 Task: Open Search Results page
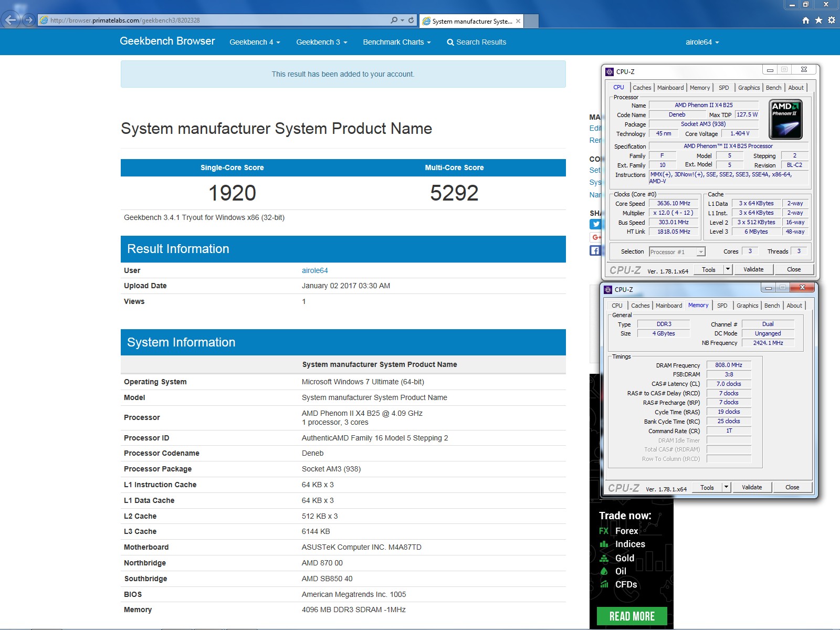coord(476,42)
